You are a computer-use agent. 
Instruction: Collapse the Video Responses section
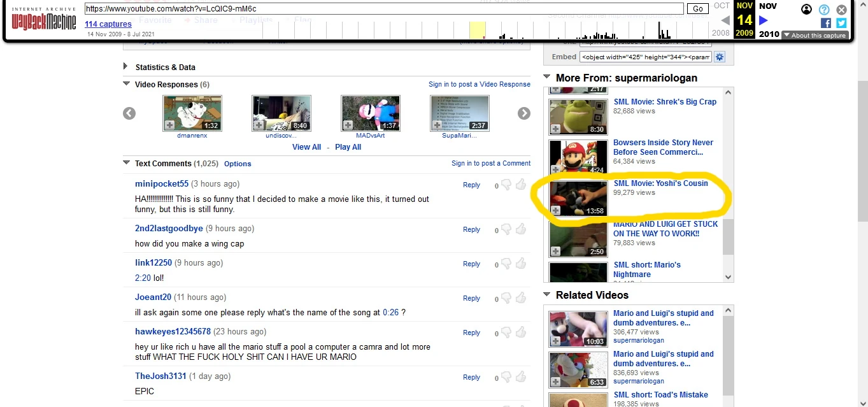coord(126,84)
